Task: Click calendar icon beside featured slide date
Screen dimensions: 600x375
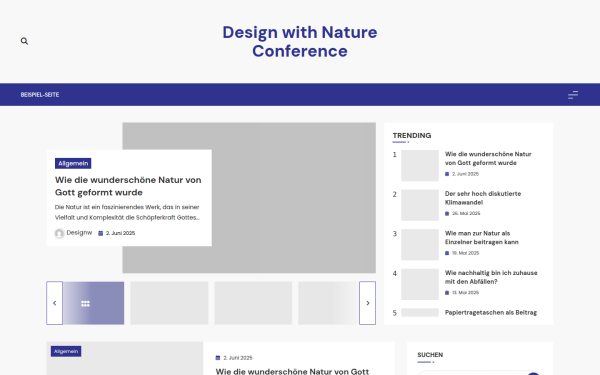Action: 101,233
